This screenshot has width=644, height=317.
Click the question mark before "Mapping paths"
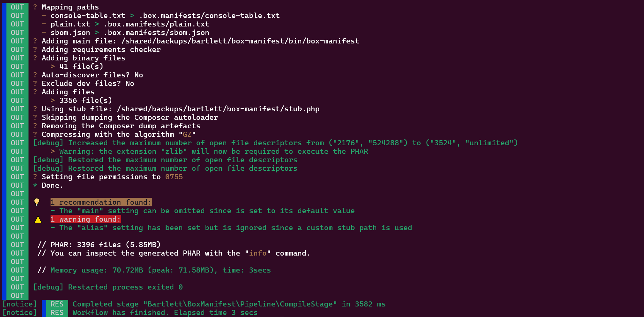tap(35, 7)
